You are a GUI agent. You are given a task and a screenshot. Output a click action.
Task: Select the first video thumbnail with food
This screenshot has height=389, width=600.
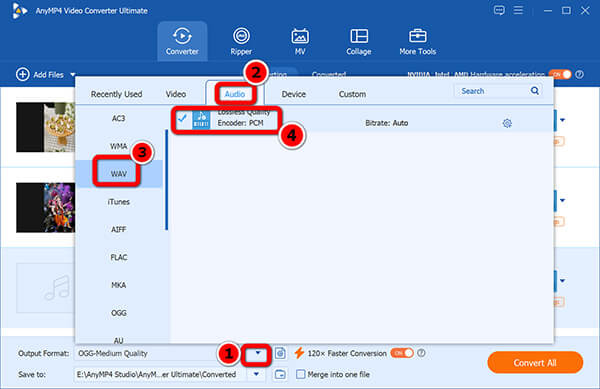point(46,127)
